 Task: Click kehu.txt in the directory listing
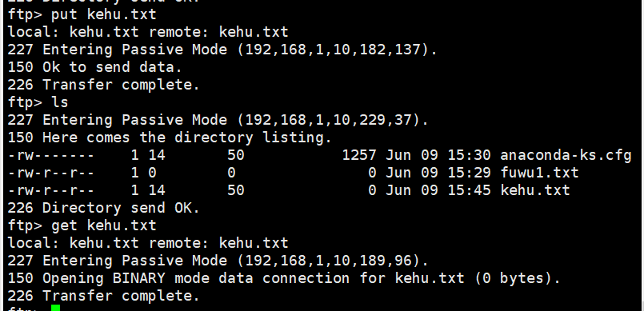pos(535,190)
